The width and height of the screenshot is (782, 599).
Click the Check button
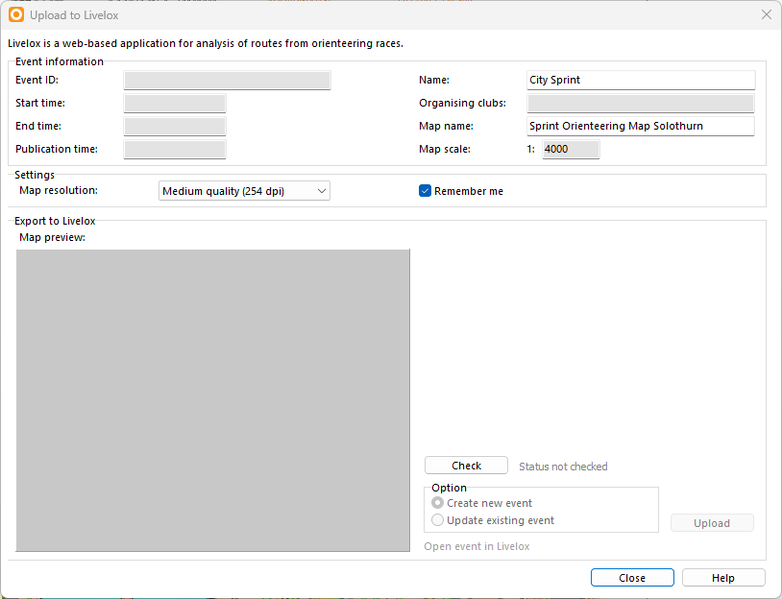coord(466,465)
